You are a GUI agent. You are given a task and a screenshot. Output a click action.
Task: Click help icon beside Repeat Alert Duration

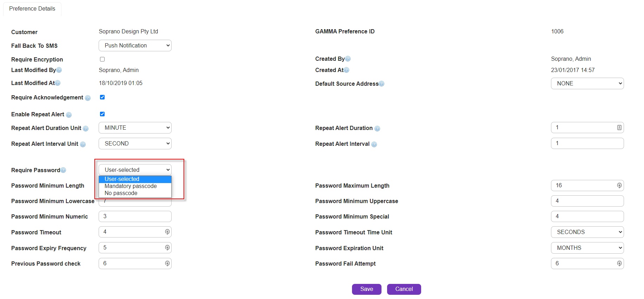(377, 129)
